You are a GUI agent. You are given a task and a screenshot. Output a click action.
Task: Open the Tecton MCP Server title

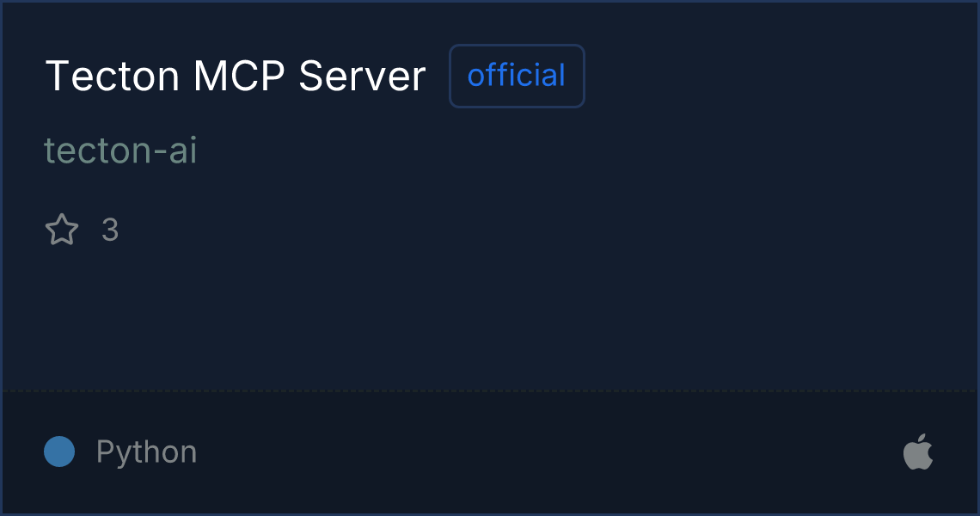[236, 77]
